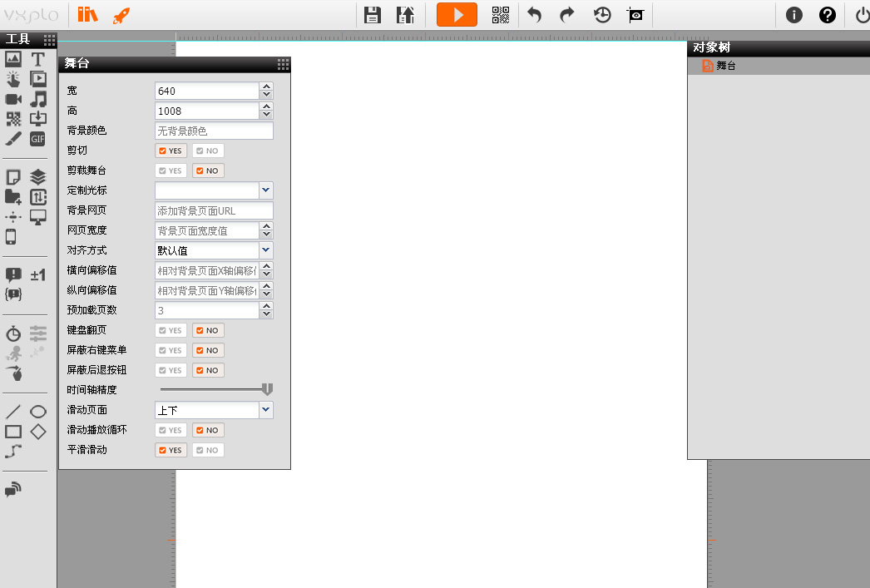Open the 定制光标 dropdown
This screenshot has height=588, width=870.
pos(265,190)
